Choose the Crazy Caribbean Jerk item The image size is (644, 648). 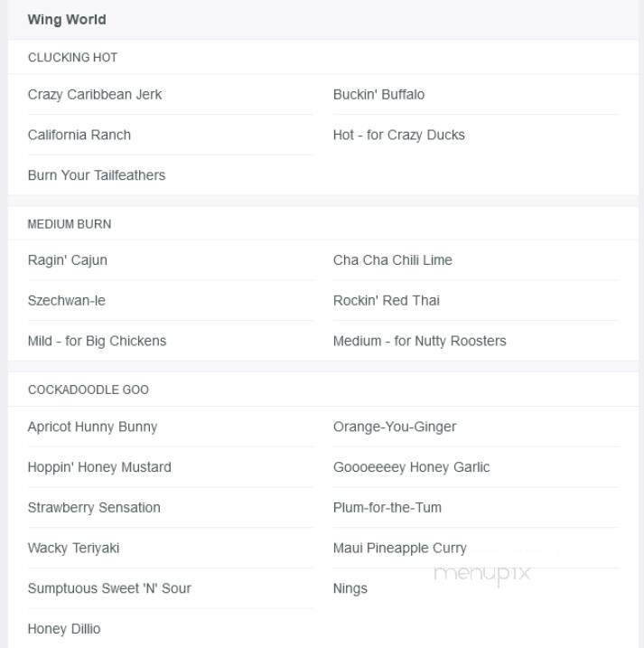tap(95, 95)
